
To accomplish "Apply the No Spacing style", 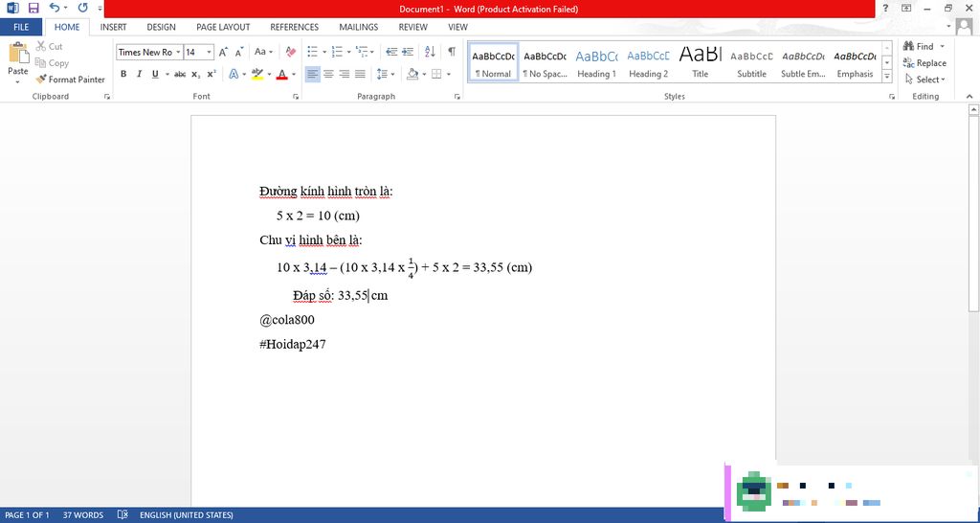I will click(x=545, y=62).
